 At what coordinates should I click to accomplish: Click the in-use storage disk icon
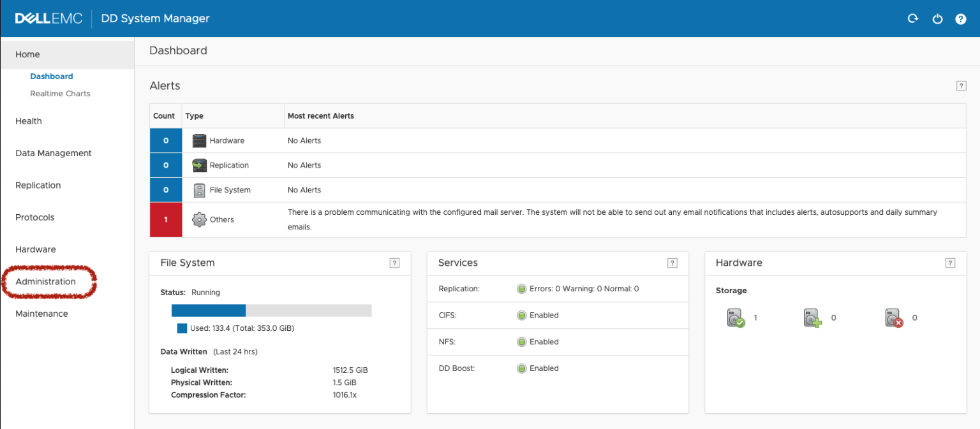click(737, 317)
